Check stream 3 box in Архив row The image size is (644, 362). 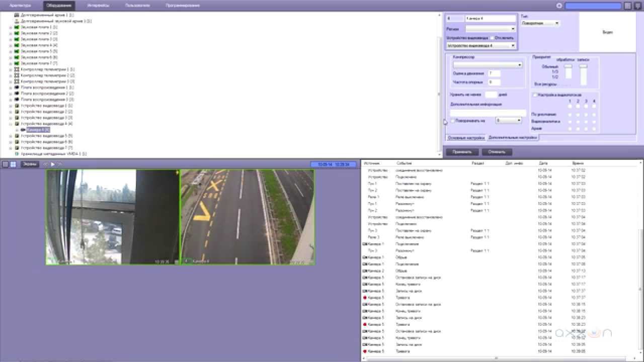coord(586,128)
